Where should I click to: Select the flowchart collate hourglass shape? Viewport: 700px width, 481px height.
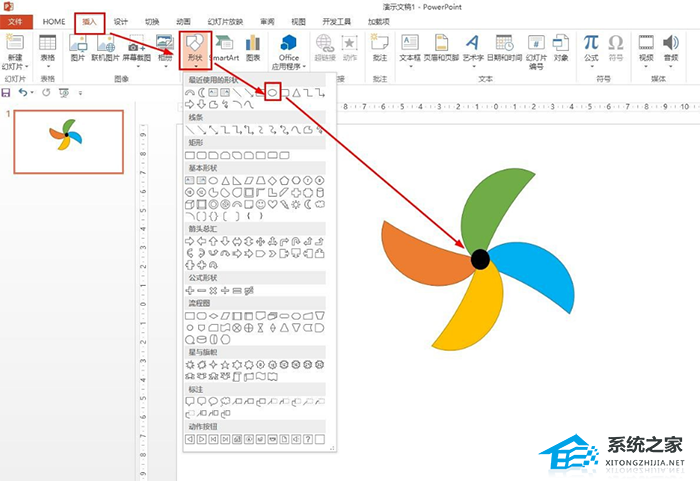click(x=261, y=328)
